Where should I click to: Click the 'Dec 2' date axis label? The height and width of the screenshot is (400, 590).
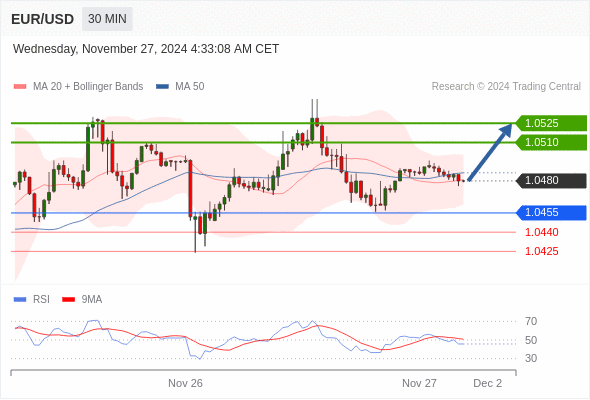pyautogui.click(x=487, y=383)
